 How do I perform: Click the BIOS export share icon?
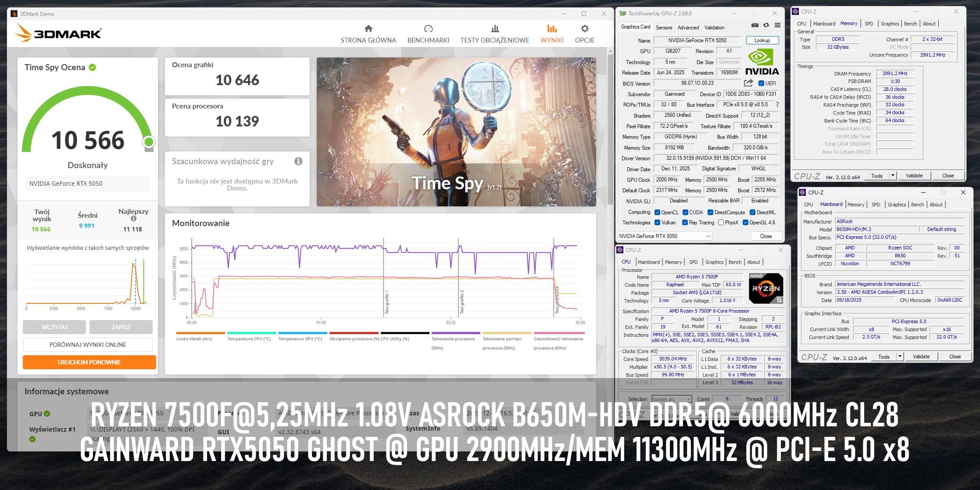[748, 83]
